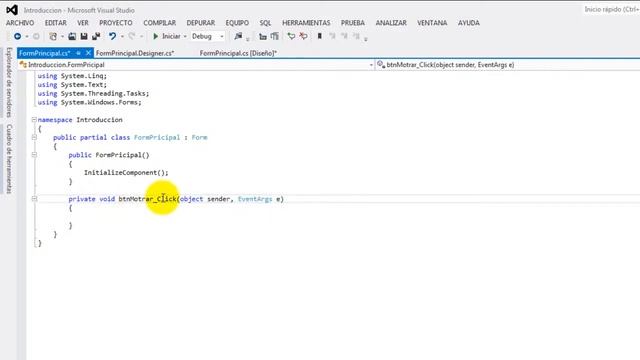Click the Visual Studio logo icon

11,9
